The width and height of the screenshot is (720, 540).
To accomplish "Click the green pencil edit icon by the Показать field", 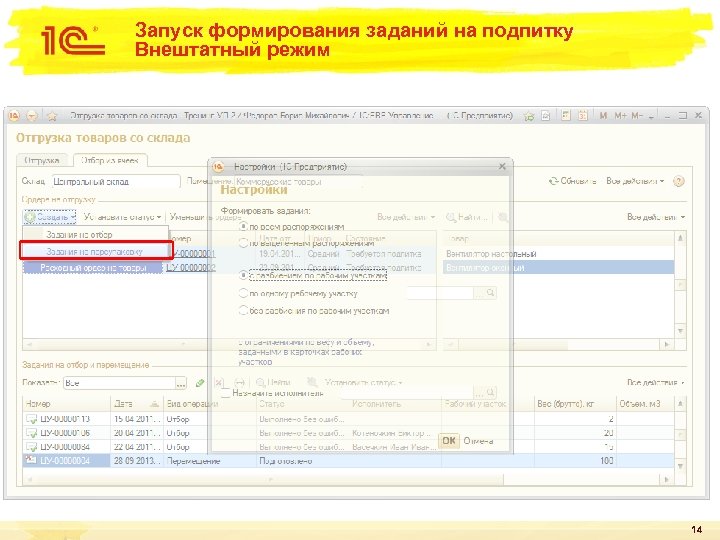I will 200,382.
